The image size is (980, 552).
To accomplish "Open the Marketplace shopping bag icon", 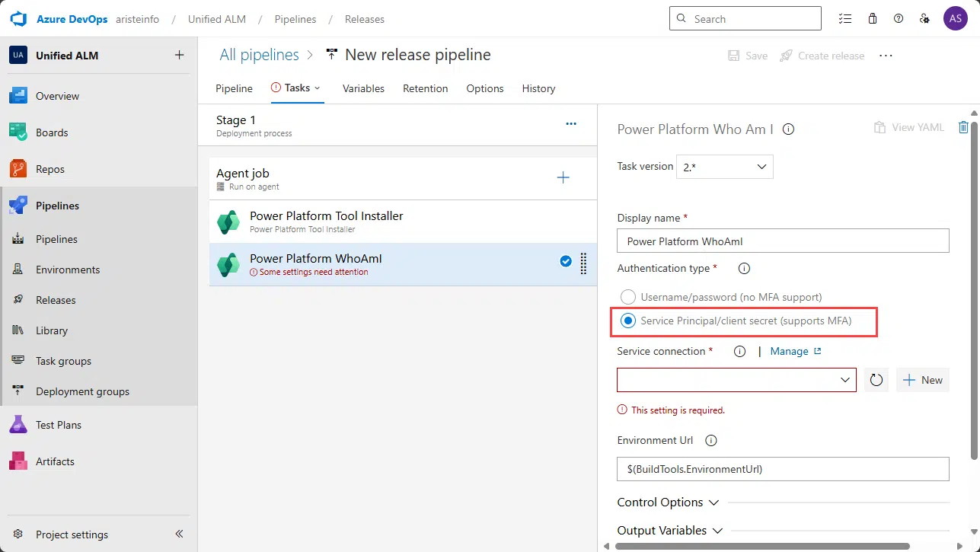I will (x=873, y=19).
